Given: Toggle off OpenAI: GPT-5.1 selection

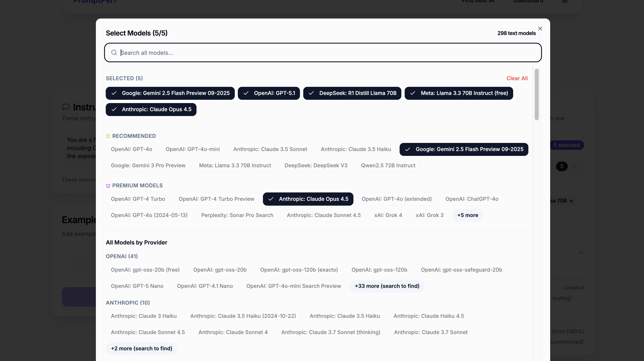Looking at the screenshot, I should (269, 93).
